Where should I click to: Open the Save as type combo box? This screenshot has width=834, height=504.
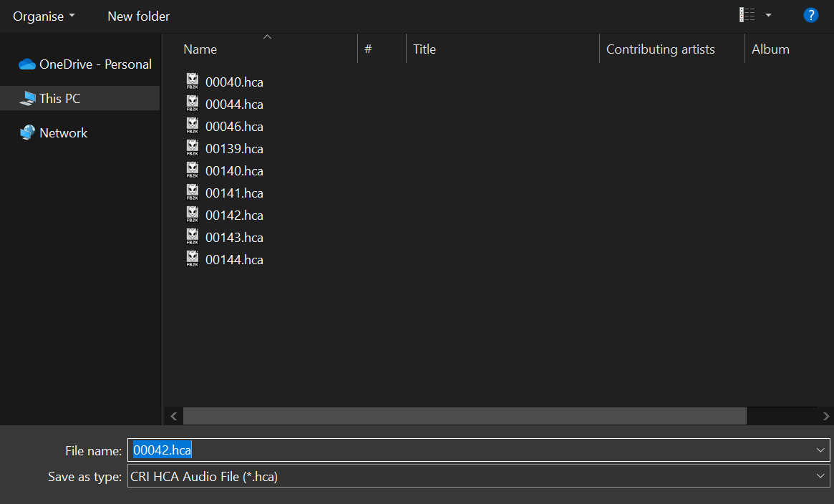(x=479, y=476)
